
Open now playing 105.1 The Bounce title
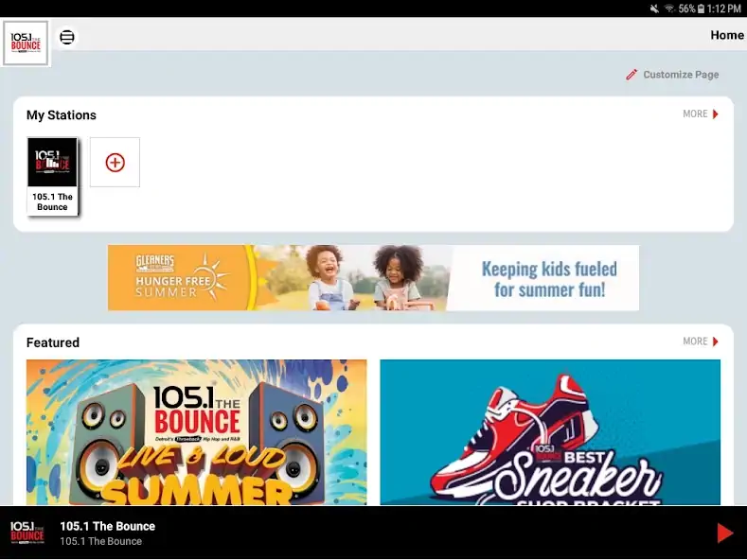point(108,526)
